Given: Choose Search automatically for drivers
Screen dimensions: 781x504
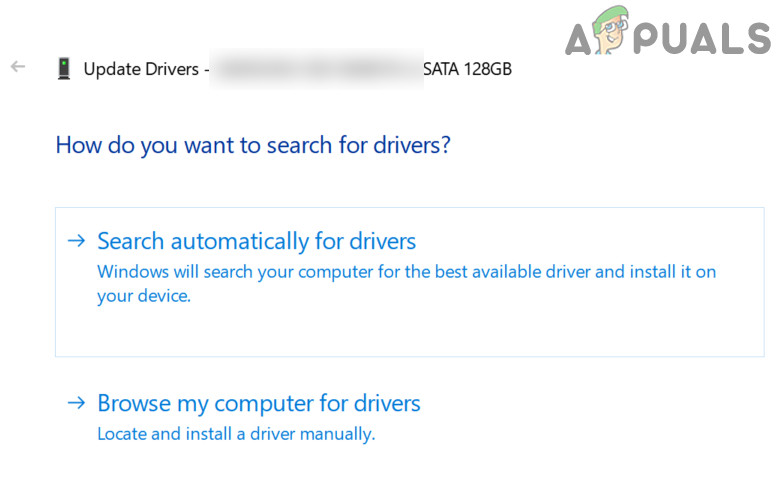Looking at the screenshot, I should [256, 241].
